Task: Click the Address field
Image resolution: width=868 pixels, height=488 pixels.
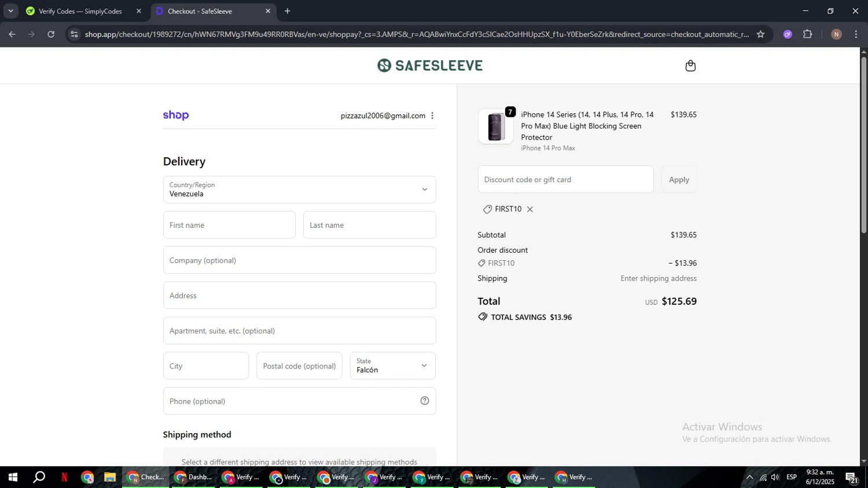Action: [x=299, y=295]
